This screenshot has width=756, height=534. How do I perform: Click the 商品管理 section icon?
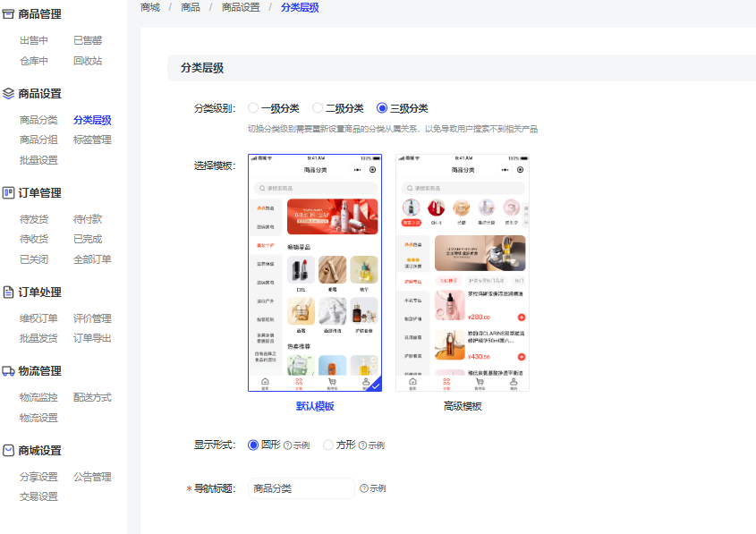pyautogui.click(x=9, y=13)
